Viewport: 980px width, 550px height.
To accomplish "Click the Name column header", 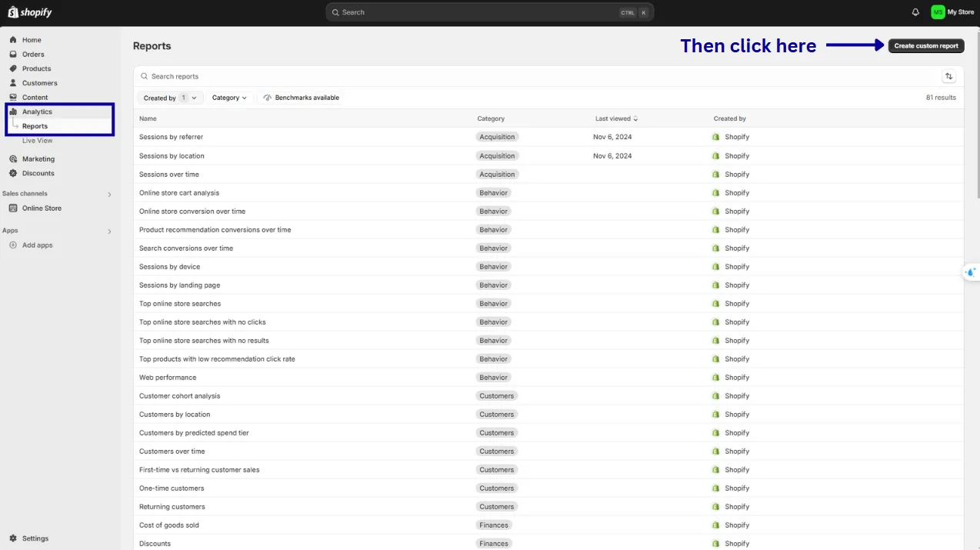I will coord(148,118).
